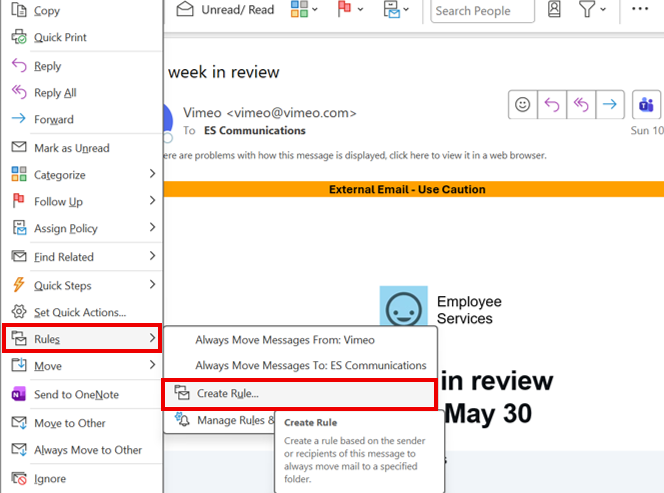Screen dimensions: 664x493
Task: Expand the Rules submenu arrow
Action: point(152,338)
